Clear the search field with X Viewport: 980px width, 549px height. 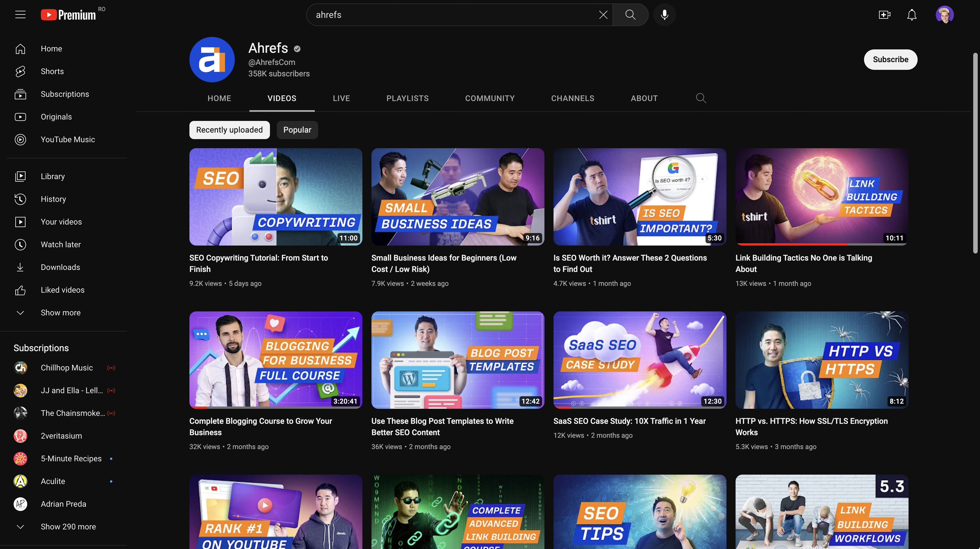tap(603, 15)
